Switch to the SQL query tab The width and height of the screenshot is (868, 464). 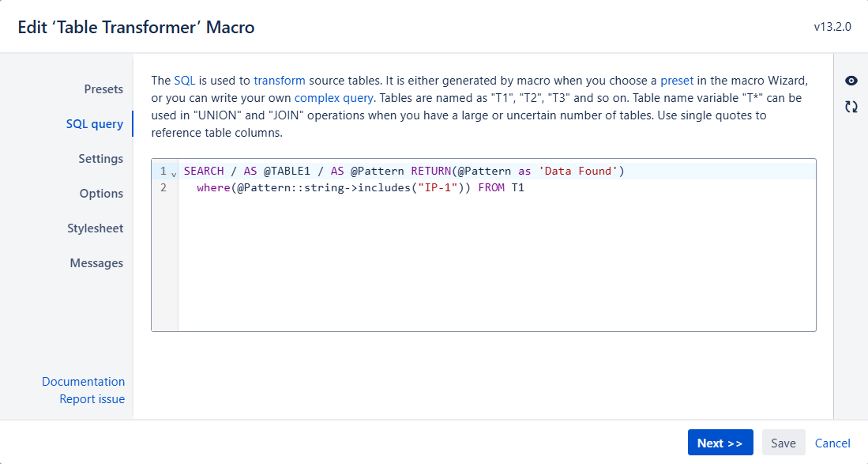95,124
